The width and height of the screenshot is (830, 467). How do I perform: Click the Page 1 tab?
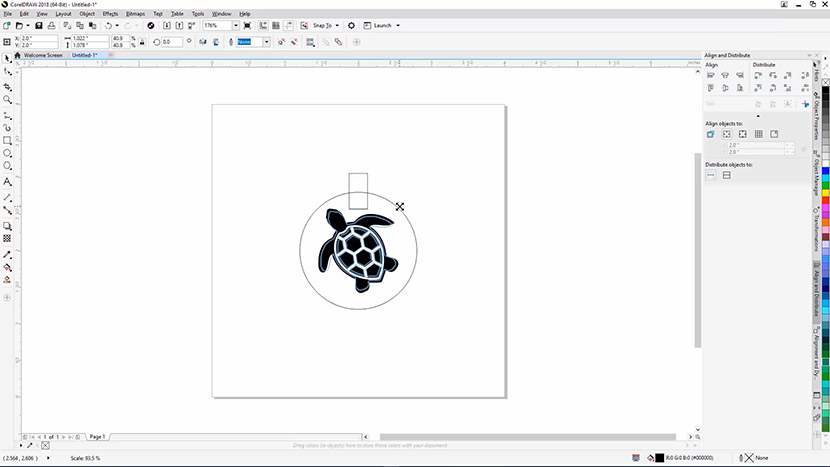[97, 437]
